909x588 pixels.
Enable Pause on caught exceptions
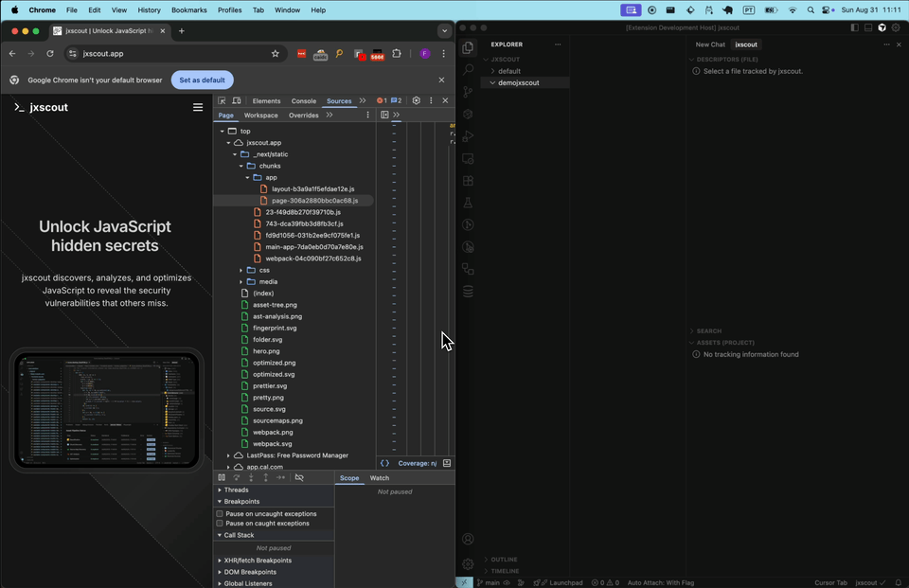pos(220,523)
